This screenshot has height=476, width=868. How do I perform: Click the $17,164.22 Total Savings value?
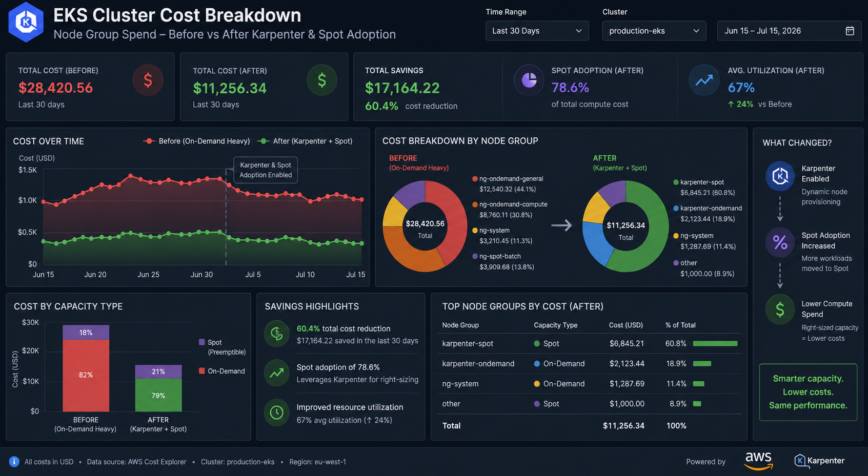point(402,88)
